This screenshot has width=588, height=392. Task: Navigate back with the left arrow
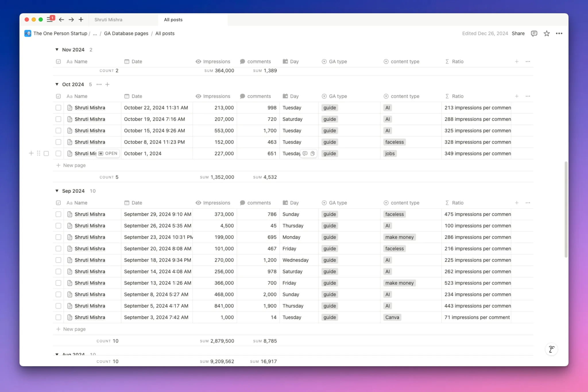[61, 19]
